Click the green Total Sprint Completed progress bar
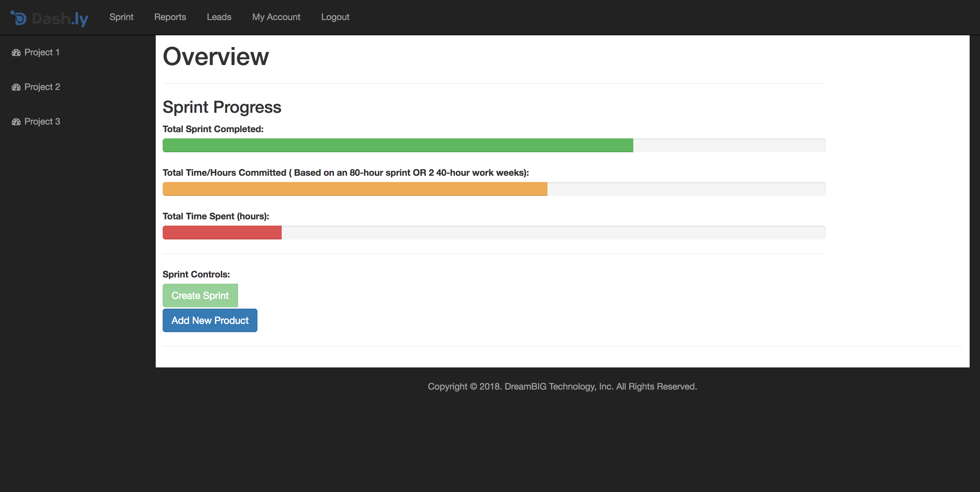 click(398, 145)
